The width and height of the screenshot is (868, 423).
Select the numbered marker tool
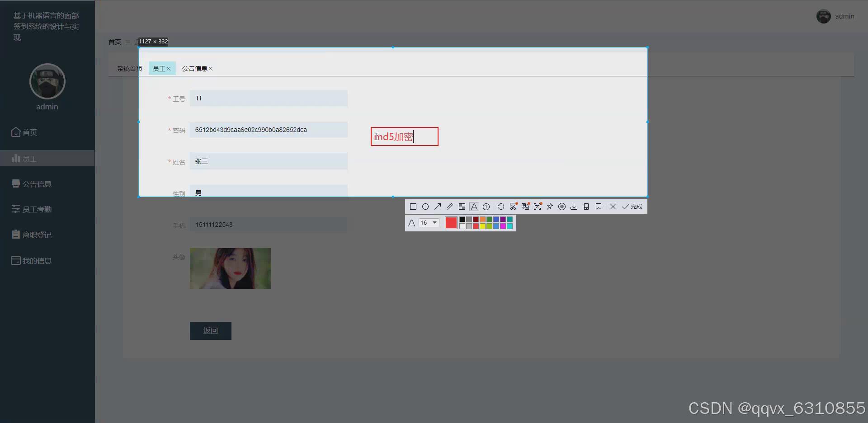click(486, 207)
